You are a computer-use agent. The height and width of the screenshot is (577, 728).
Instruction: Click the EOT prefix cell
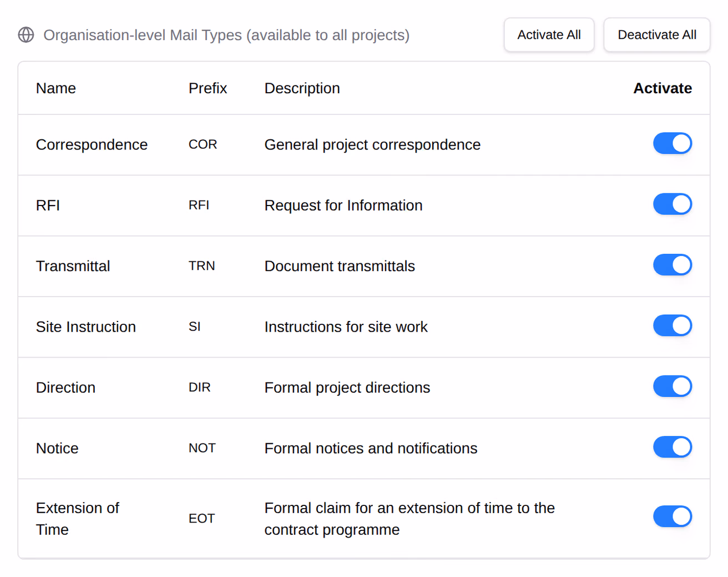201,519
